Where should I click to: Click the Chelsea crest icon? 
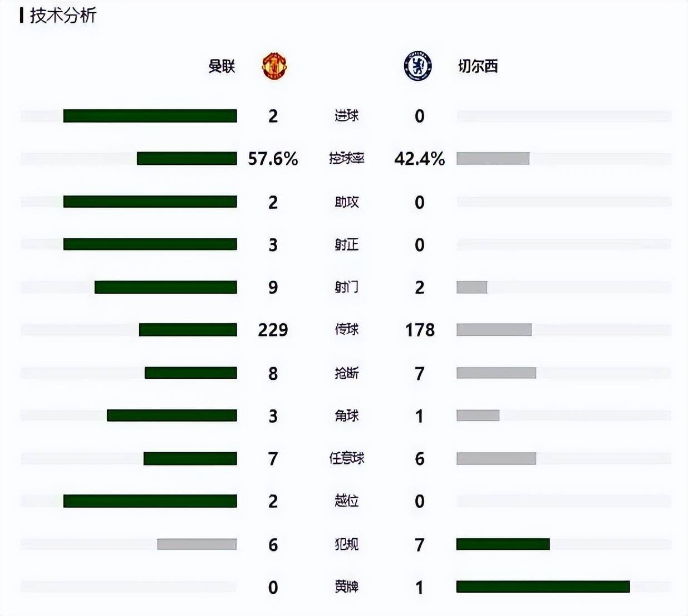(x=417, y=66)
